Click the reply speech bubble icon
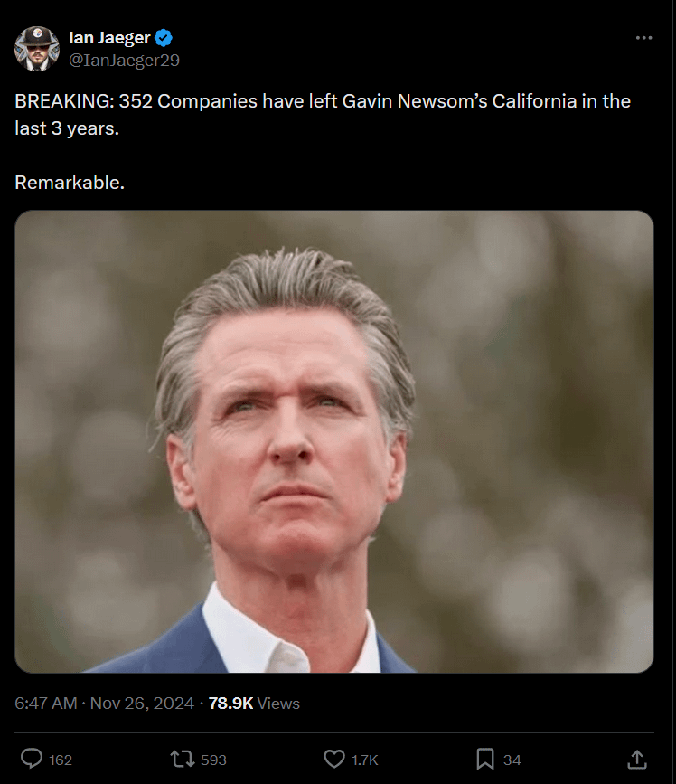Screen dimensions: 676x784 click(32, 759)
